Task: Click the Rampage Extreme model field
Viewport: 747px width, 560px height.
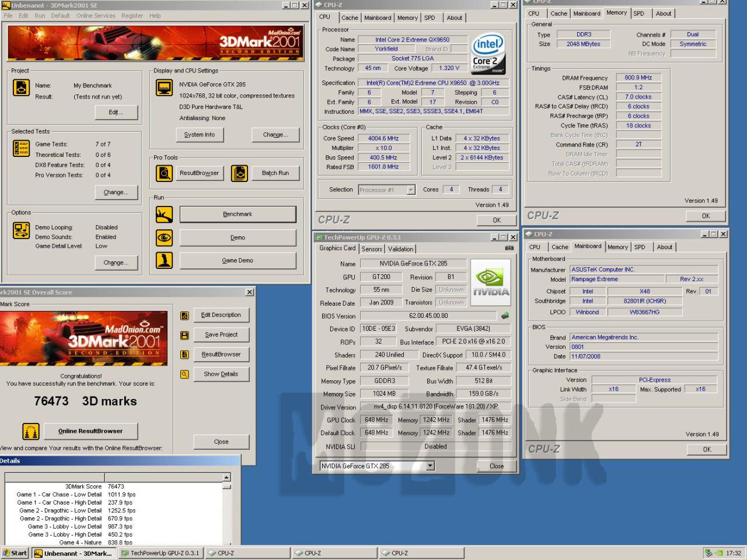Action: point(617,279)
